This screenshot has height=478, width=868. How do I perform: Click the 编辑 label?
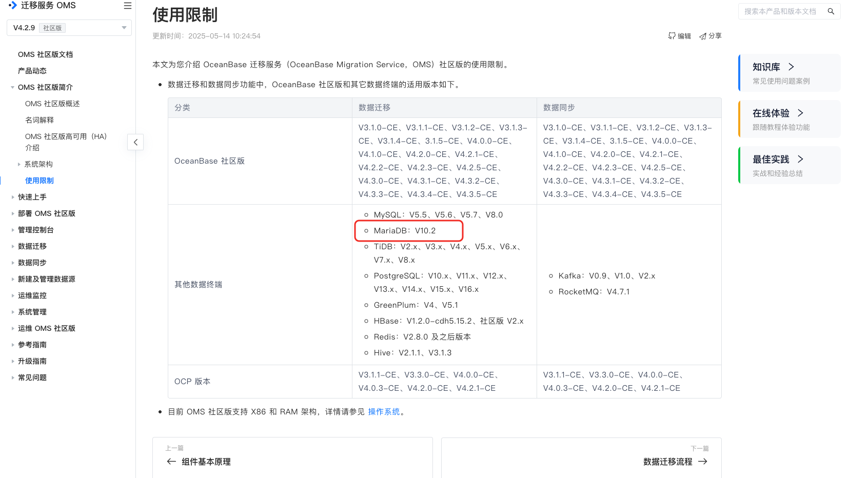pyautogui.click(x=684, y=36)
